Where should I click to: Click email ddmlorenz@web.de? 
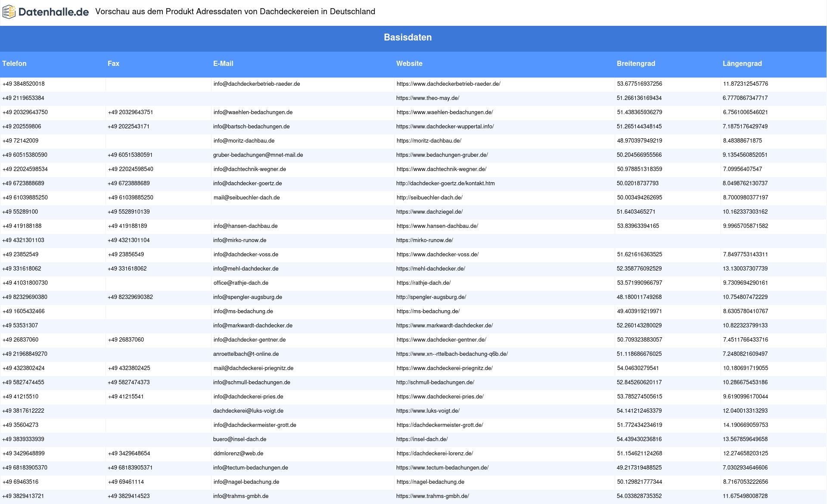238,454
